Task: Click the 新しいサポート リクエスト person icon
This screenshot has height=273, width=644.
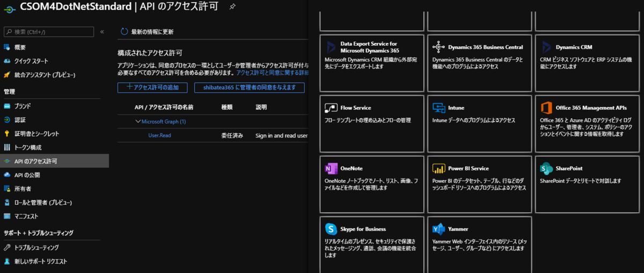Action: pos(7,261)
